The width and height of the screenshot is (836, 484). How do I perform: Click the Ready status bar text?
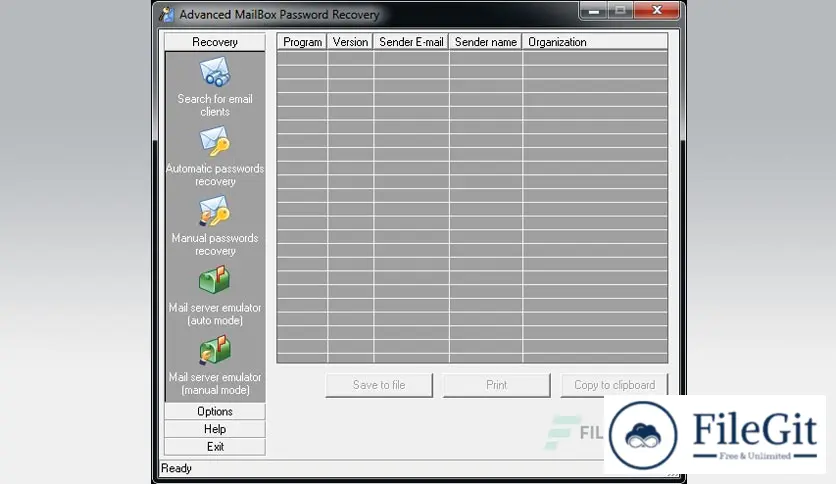coord(176,468)
